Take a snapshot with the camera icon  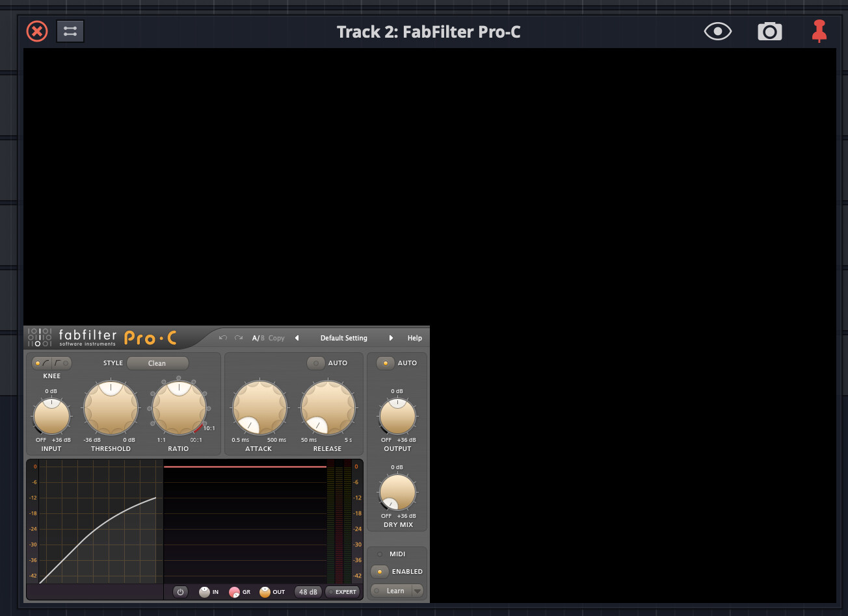(770, 31)
